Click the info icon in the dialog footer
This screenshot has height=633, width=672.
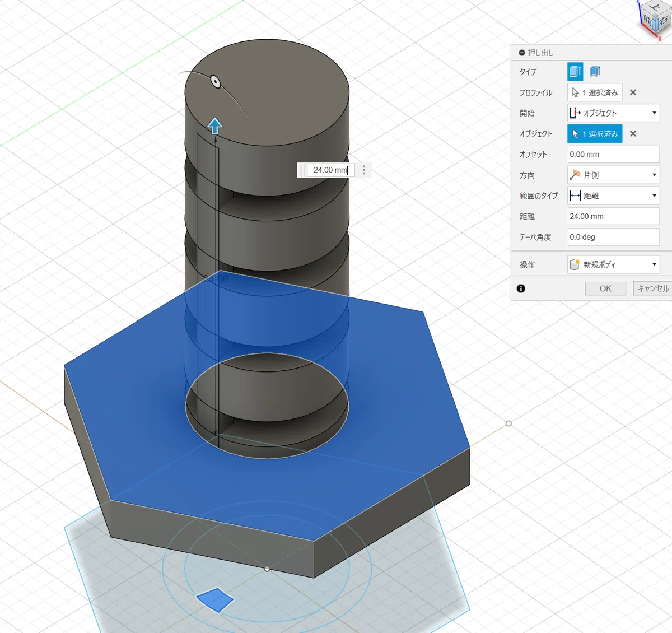521,288
